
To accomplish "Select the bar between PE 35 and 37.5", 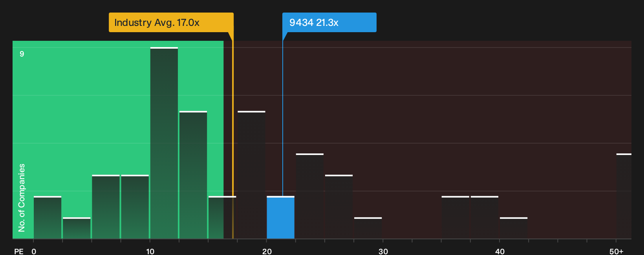I will pyautogui.click(x=456, y=217).
